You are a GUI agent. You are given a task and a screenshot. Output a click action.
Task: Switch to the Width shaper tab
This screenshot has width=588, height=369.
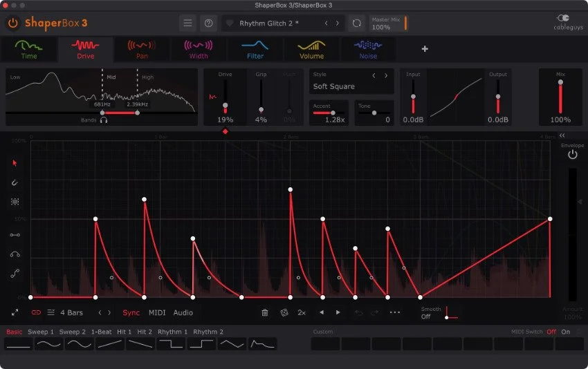(199, 50)
